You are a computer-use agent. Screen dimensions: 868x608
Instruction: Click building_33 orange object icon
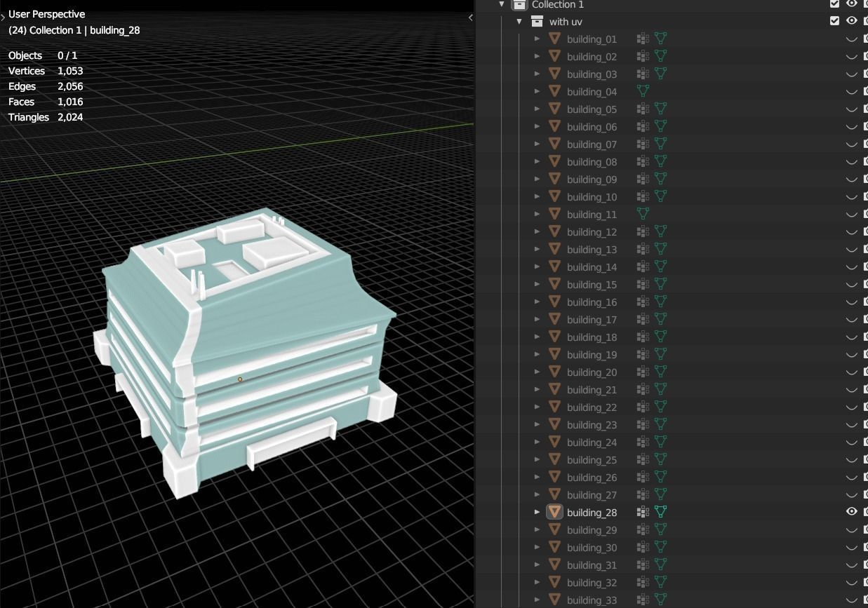[554, 600]
